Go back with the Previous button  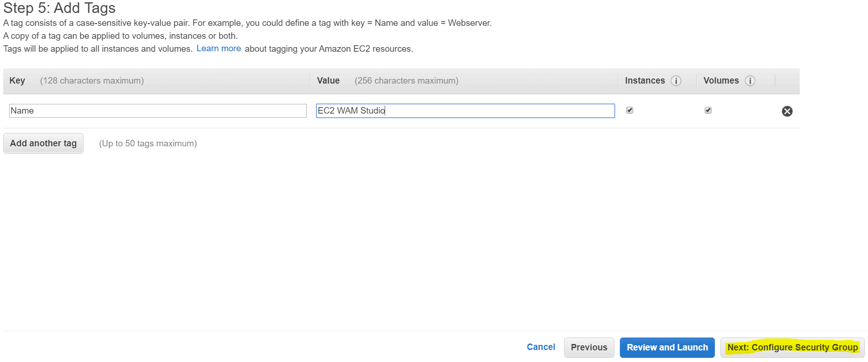pos(589,348)
